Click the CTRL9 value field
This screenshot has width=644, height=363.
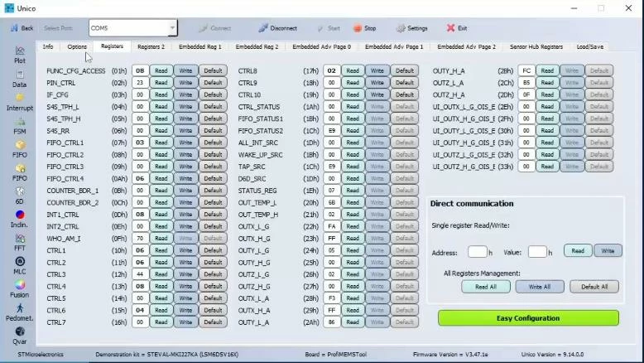pos(331,83)
